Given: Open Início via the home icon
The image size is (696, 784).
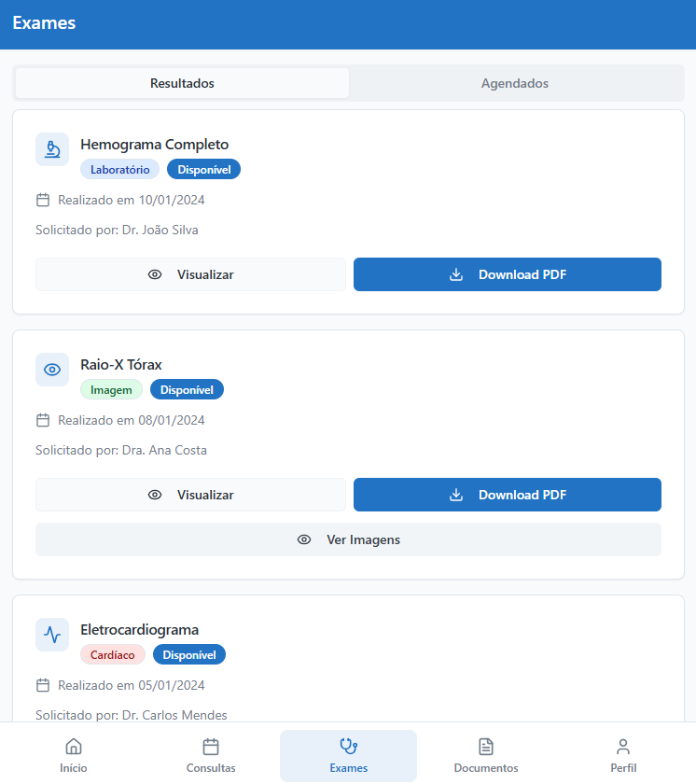Looking at the screenshot, I should tap(73, 747).
